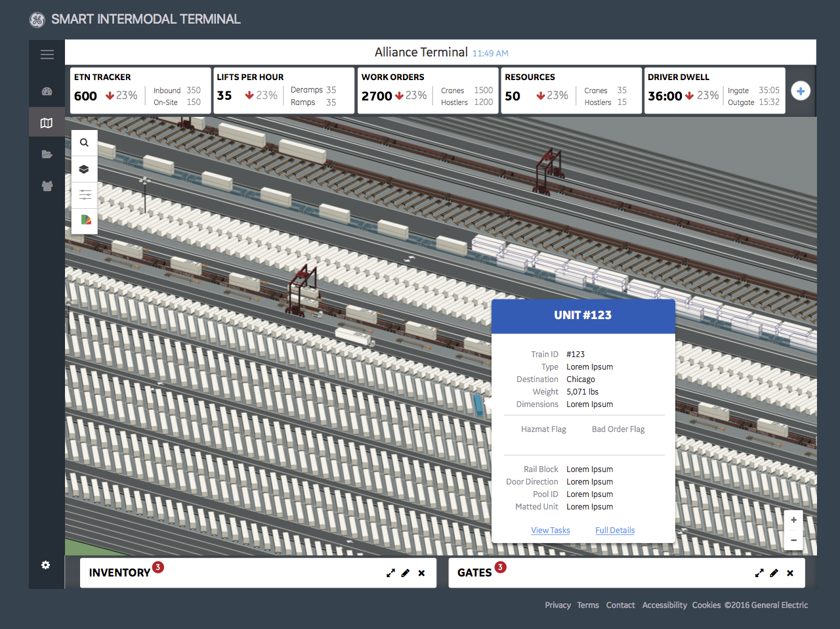The image size is (840, 629).
Task: Open the map layers tool
Action: [84, 169]
